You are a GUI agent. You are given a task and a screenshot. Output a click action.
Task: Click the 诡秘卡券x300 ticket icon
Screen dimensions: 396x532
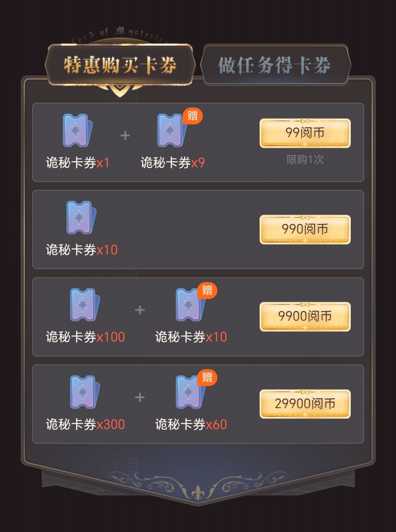click(85, 392)
